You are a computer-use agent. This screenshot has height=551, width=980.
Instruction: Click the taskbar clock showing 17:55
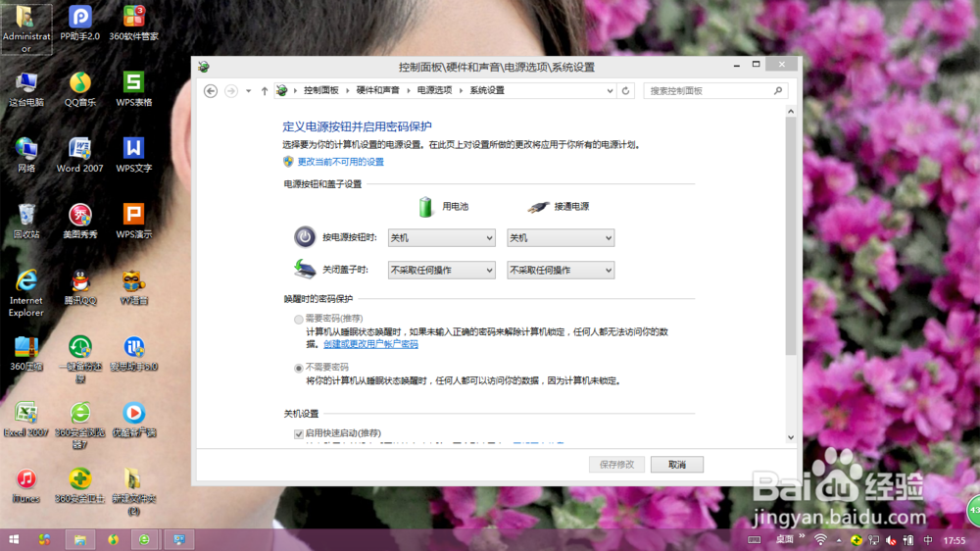tap(954, 540)
